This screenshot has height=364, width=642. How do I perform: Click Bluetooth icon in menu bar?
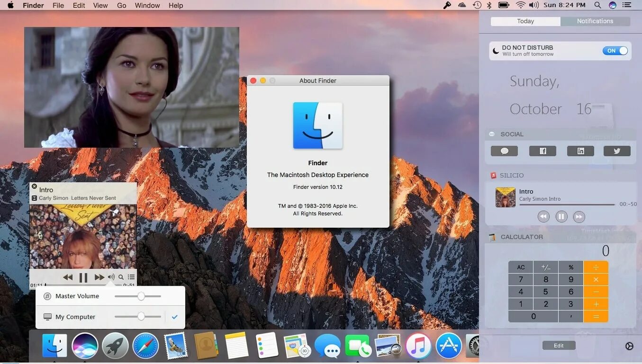pyautogui.click(x=489, y=5)
